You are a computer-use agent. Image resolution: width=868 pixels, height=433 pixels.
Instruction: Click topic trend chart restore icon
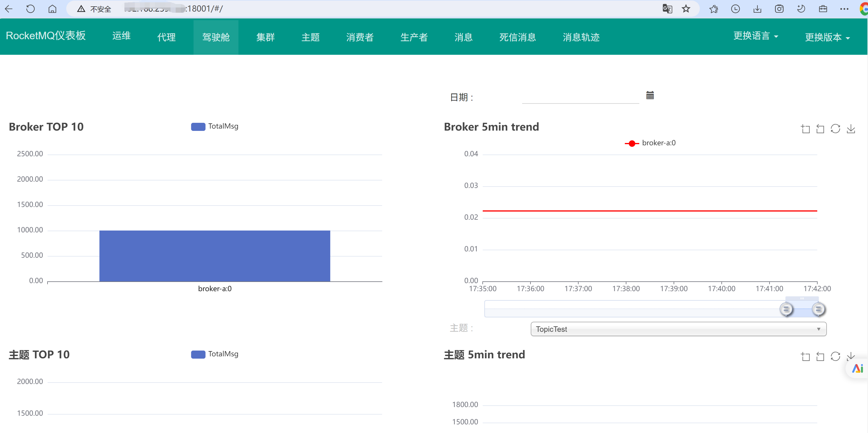pyautogui.click(x=835, y=356)
